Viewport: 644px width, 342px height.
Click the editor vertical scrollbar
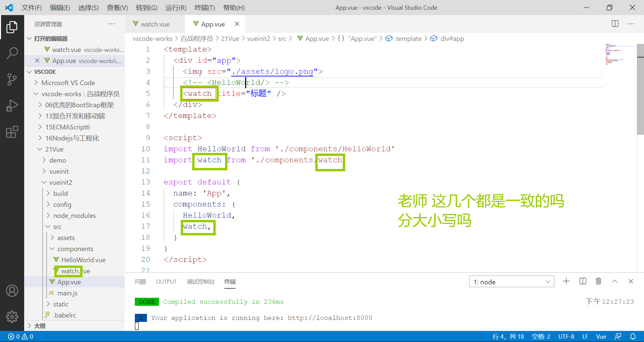[x=640, y=89]
